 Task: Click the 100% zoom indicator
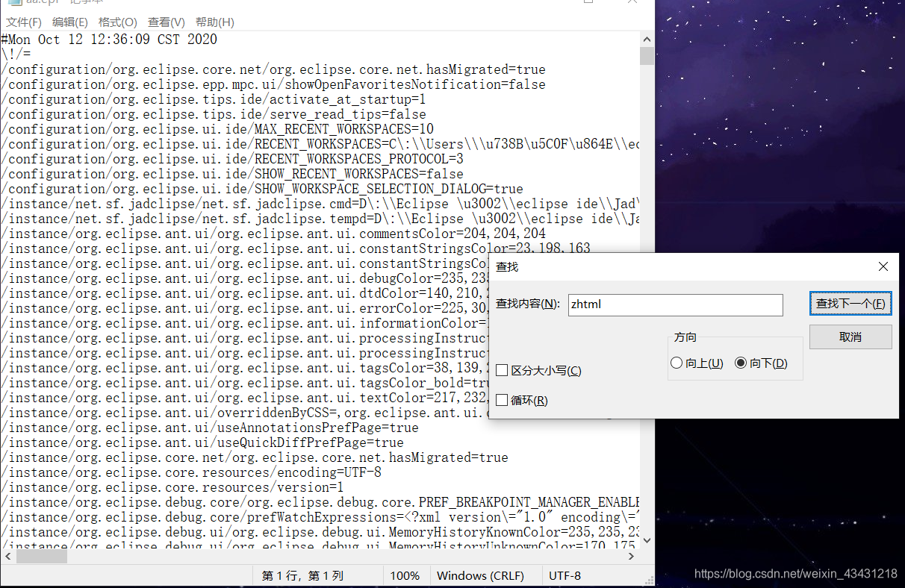point(405,575)
